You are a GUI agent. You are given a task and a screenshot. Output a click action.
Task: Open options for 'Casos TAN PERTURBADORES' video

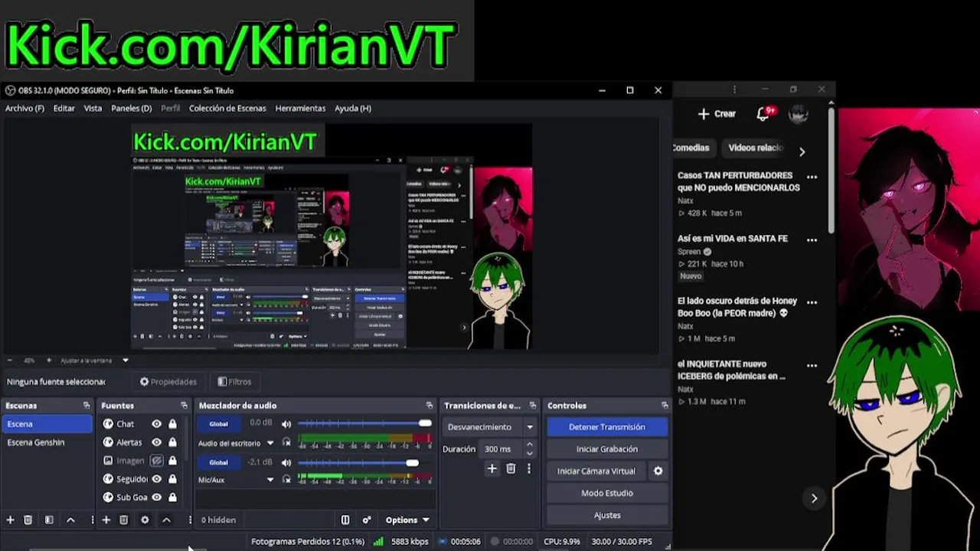point(812,177)
